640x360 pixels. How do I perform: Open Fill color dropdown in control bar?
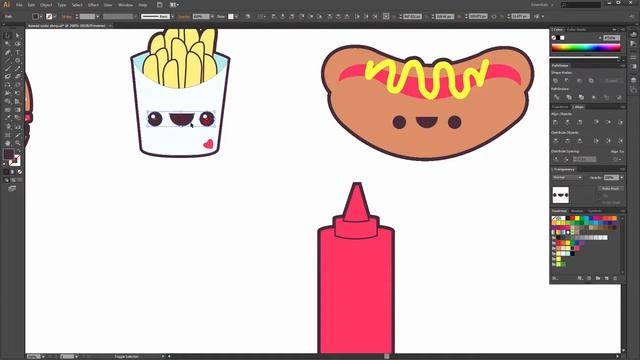[41, 16]
